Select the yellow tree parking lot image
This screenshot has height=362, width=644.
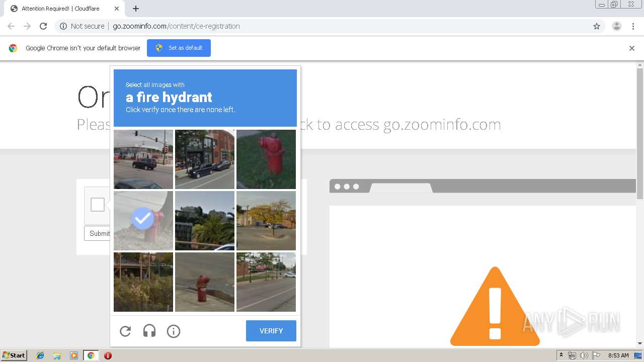(266, 221)
